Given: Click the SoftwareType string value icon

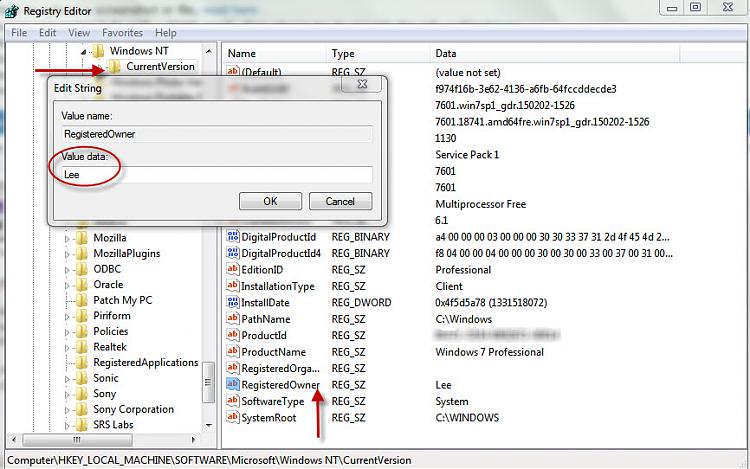Looking at the screenshot, I should coord(233,401).
